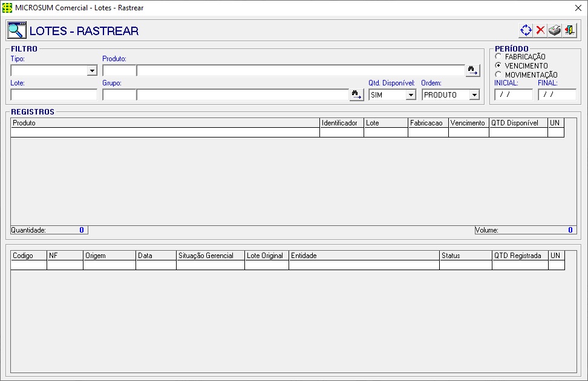Click the exit door icon

coord(569,30)
